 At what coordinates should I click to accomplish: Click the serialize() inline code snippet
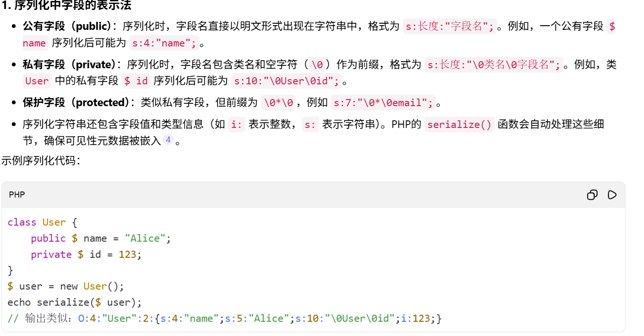click(459, 125)
